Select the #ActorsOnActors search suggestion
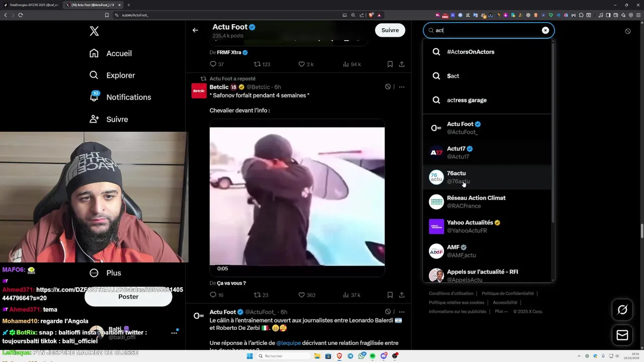Screen dimensions: 644x362 (487, 52)
